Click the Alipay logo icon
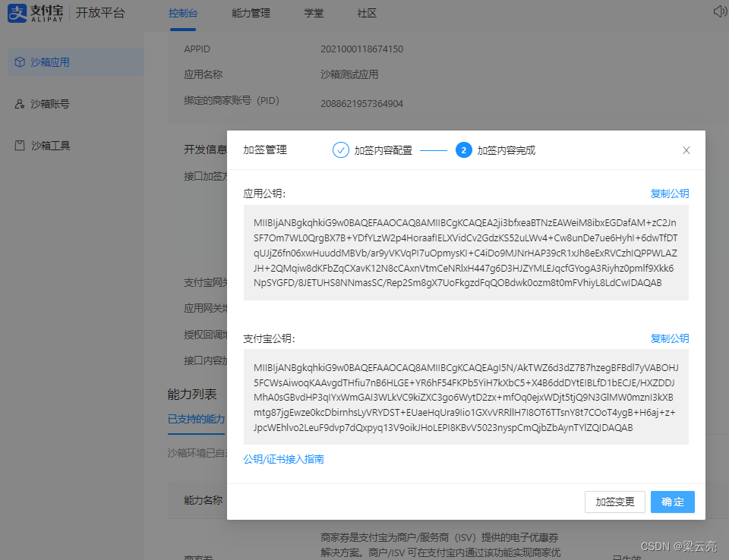 coord(17,13)
